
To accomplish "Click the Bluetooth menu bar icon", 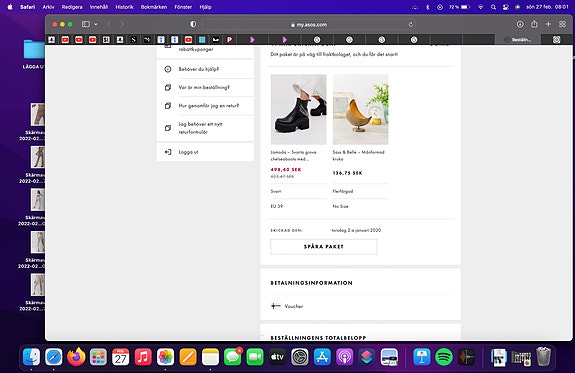I will point(427,7).
